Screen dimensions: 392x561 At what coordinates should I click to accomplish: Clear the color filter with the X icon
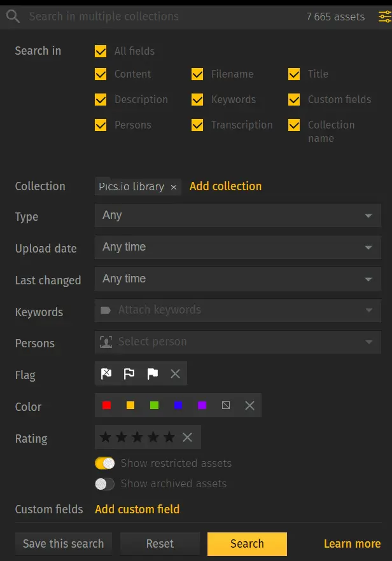tap(249, 405)
